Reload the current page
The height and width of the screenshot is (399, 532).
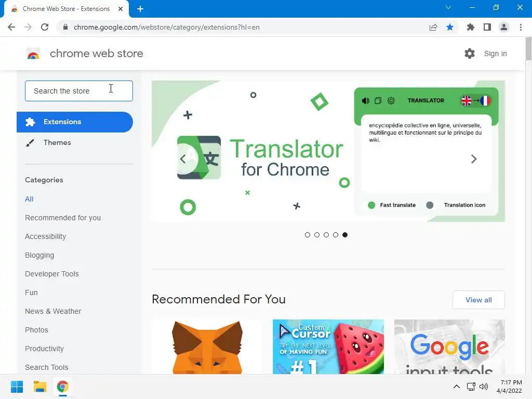tap(45, 27)
